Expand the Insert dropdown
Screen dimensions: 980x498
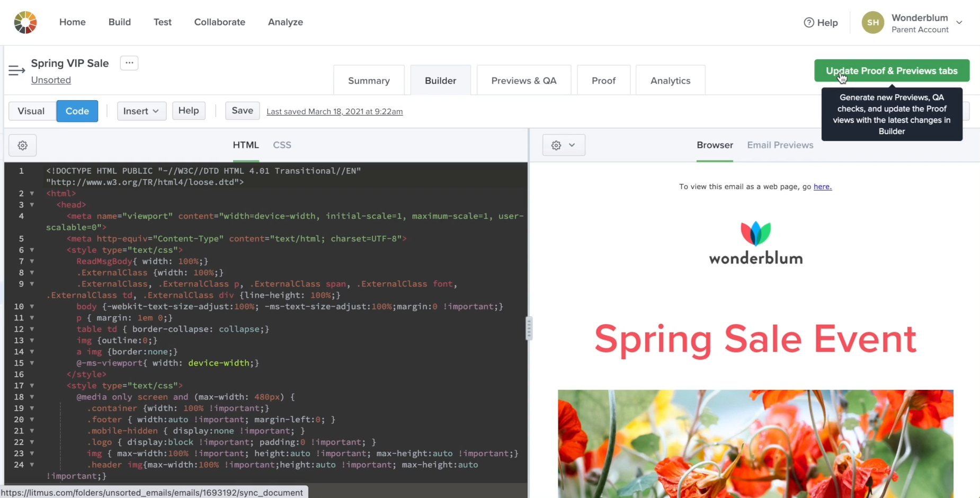[141, 111]
